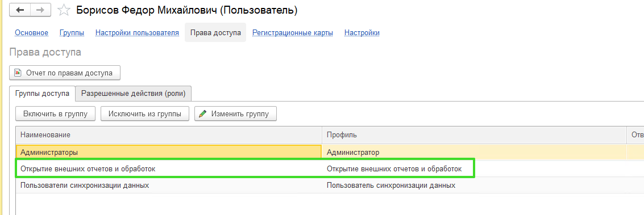Open the Настройки link
The width and height of the screenshot is (644, 215).
click(x=362, y=33)
